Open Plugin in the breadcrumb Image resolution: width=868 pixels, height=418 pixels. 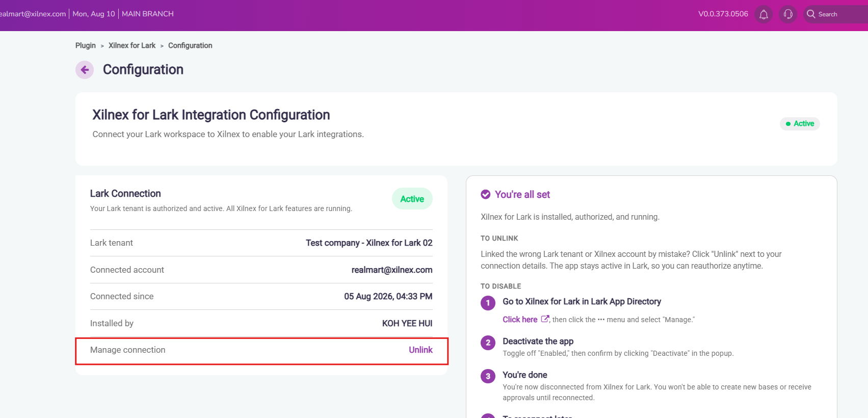(x=86, y=45)
